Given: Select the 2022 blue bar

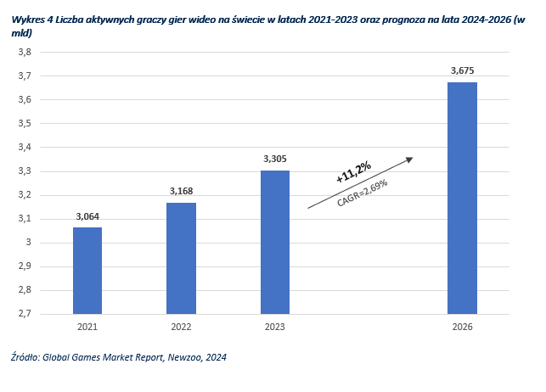Looking at the screenshot, I should pos(181,258).
